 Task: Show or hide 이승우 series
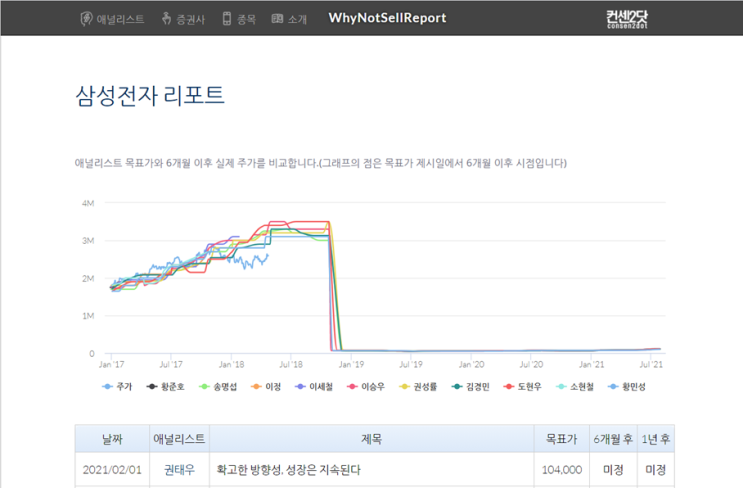[x=366, y=387]
